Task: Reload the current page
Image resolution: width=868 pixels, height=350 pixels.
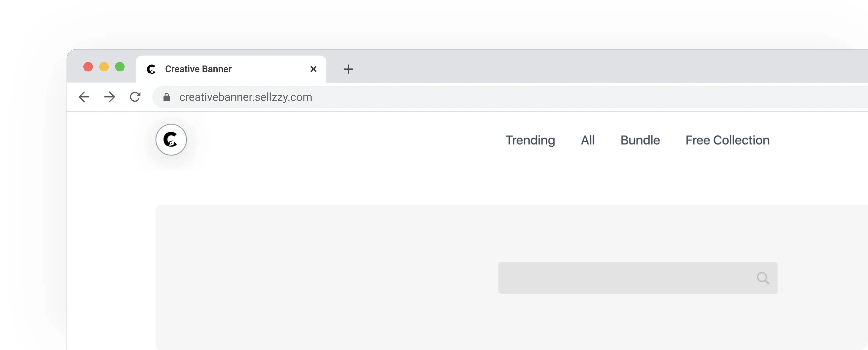Action: click(x=135, y=97)
